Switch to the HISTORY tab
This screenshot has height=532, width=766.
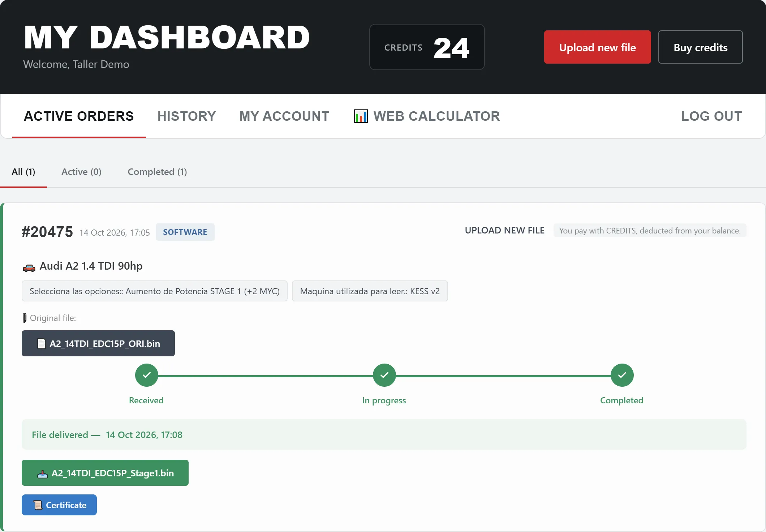tap(186, 116)
